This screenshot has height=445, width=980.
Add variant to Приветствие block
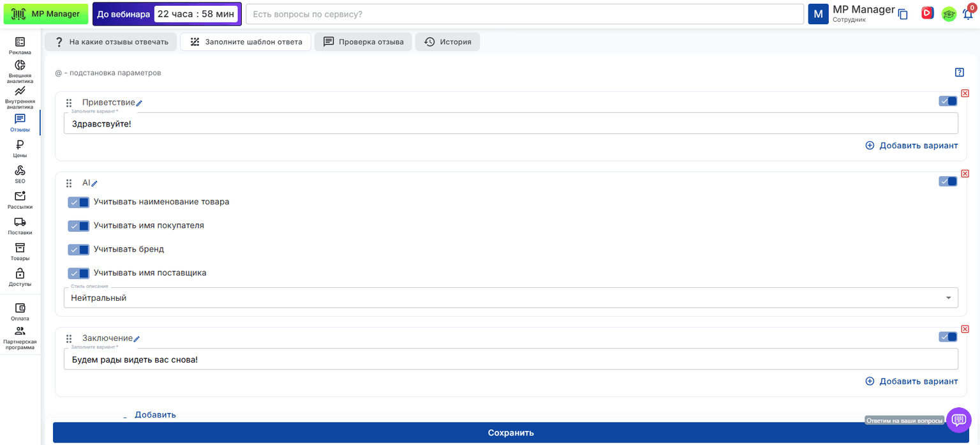click(911, 146)
